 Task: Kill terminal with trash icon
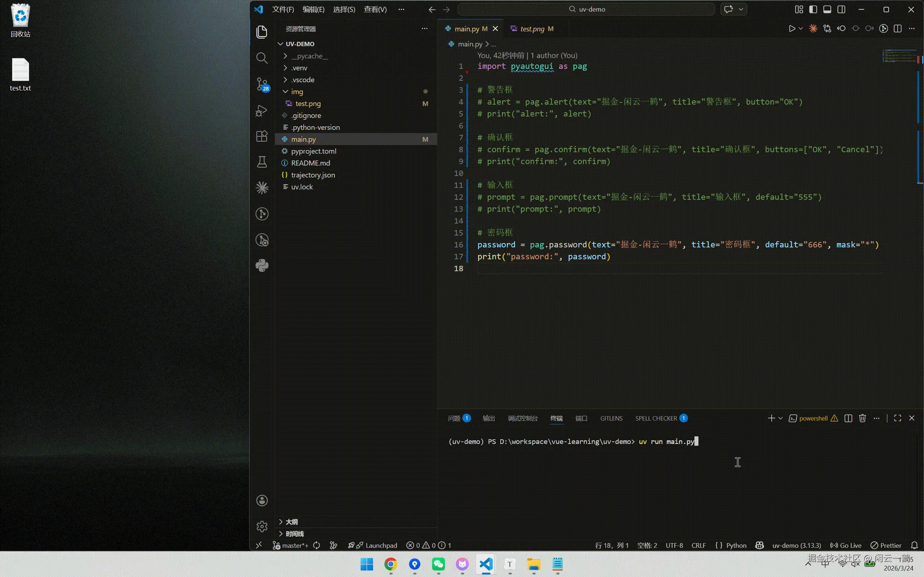(x=862, y=418)
